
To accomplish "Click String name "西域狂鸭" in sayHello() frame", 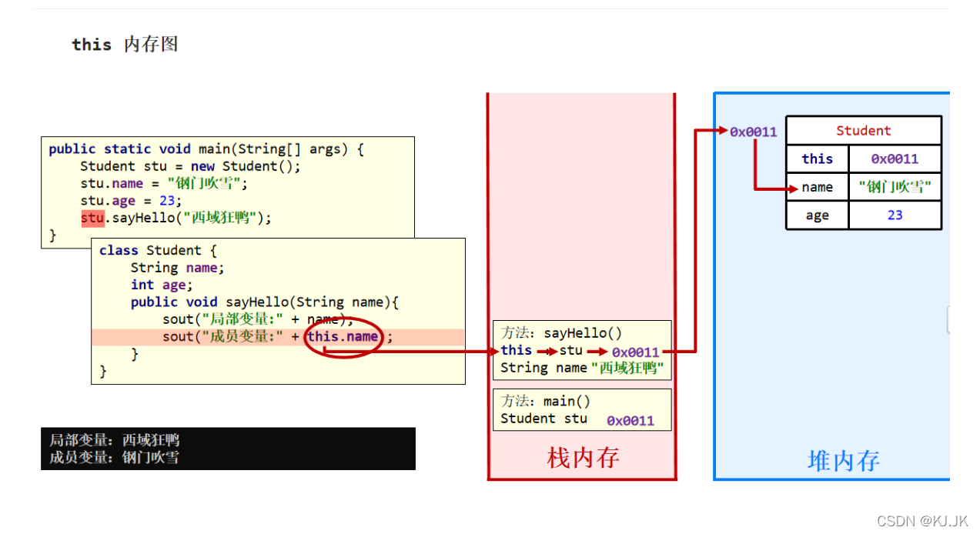I will (x=582, y=368).
